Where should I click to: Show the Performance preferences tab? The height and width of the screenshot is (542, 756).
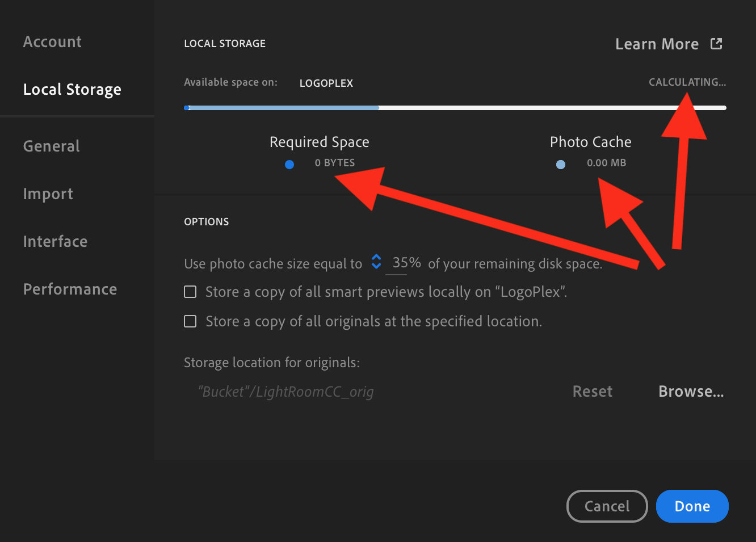pos(70,289)
